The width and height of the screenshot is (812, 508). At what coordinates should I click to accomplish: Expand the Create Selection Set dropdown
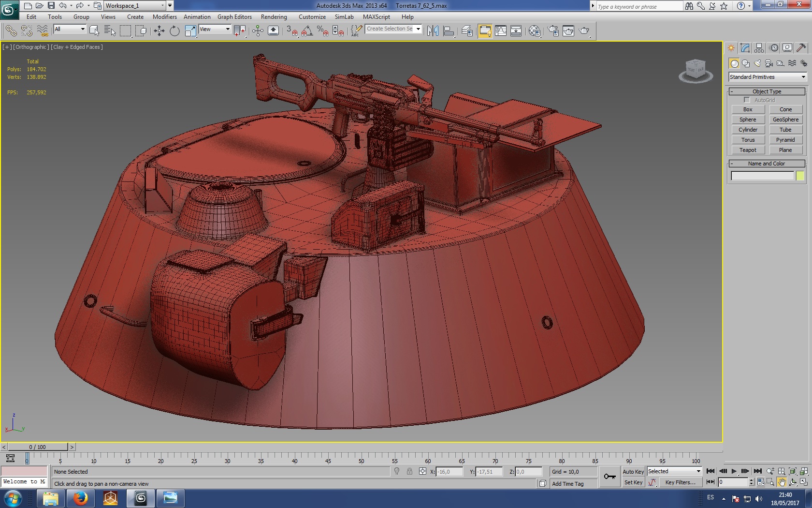(x=418, y=29)
